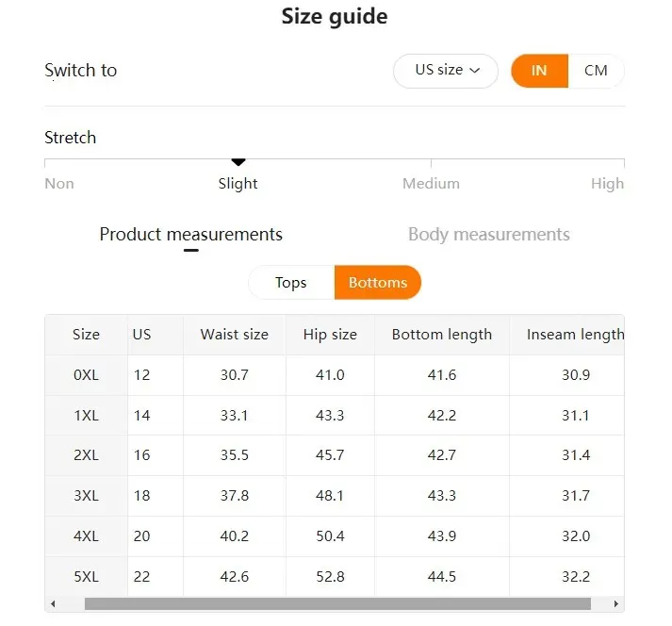This screenshot has width=672, height=626.
Task: Click the Non stretch label
Action: click(x=59, y=184)
